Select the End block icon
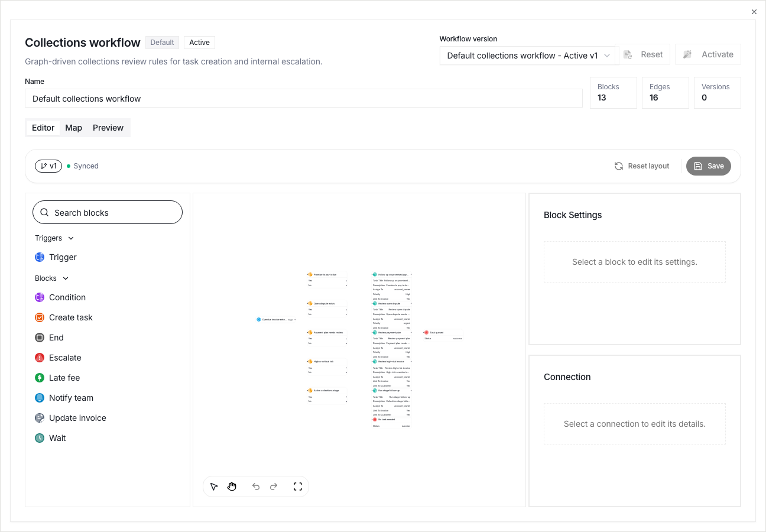766x532 pixels. (x=40, y=338)
